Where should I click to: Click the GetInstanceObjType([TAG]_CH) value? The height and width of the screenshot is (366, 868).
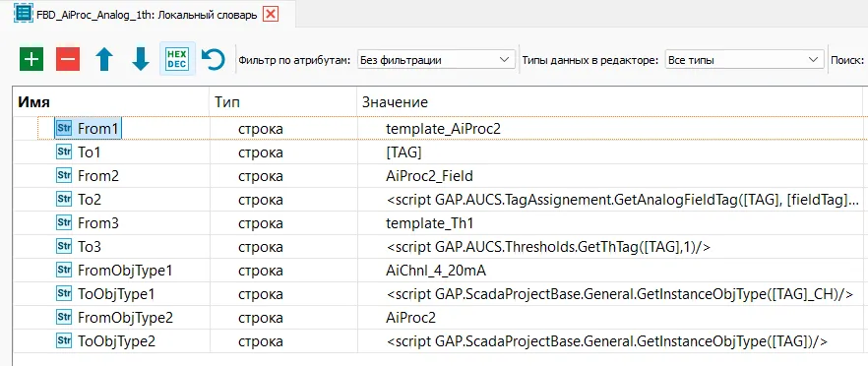pos(619,294)
